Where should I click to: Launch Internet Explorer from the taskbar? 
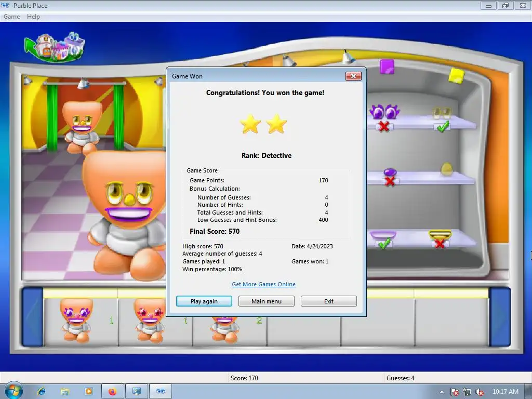click(42, 391)
